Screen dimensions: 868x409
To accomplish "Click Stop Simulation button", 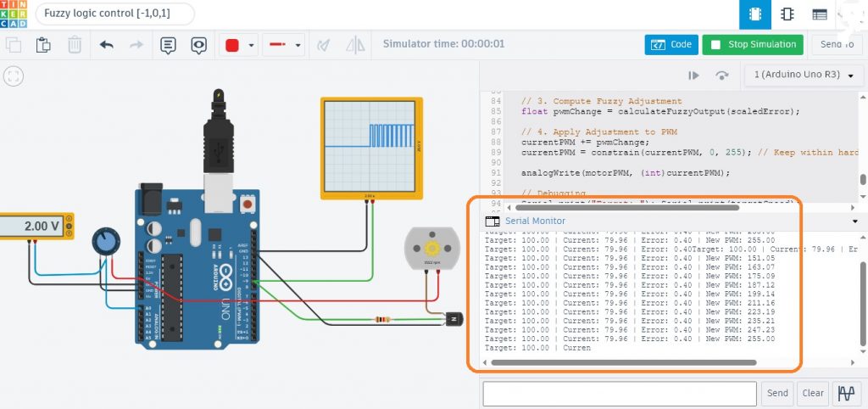I will (753, 44).
